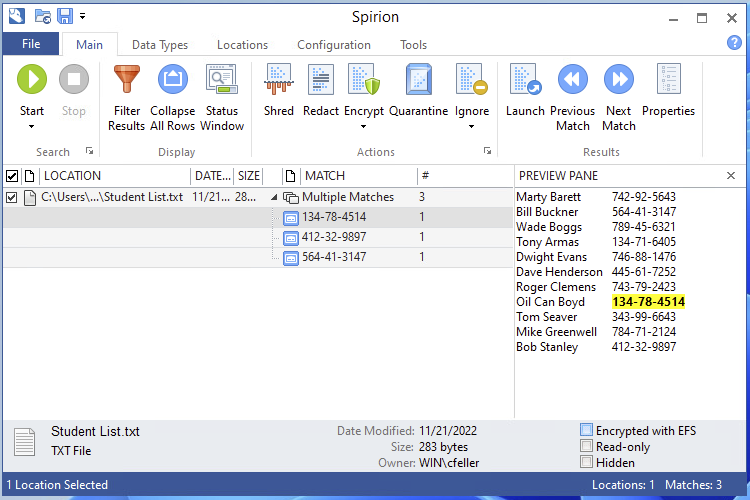Screen dimensions: 750x500
Task: Open the Start button dropdown arrow
Action: (x=32, y=126)
